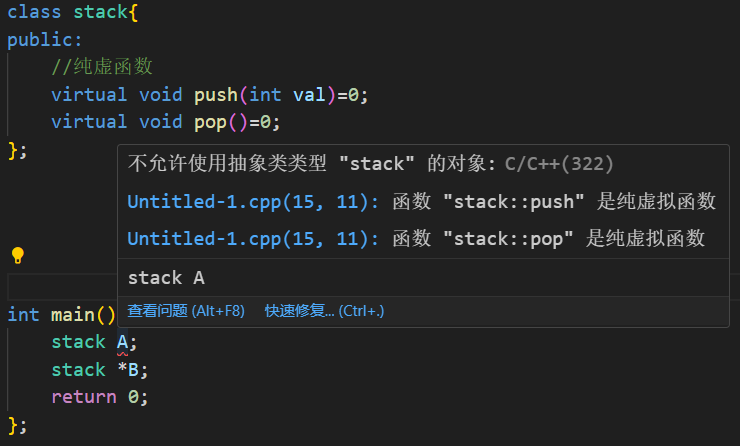The image size is (740, 446).
Task: Open the 快速修复... (Ctrl+.) link
Action: point(324,311)
